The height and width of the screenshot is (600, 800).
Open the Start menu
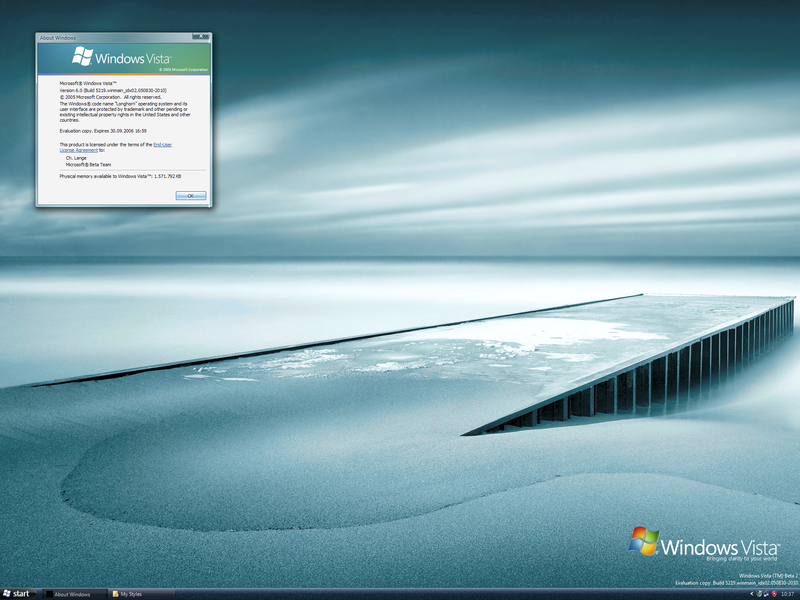pyautogui.click(x=17, y=594)
